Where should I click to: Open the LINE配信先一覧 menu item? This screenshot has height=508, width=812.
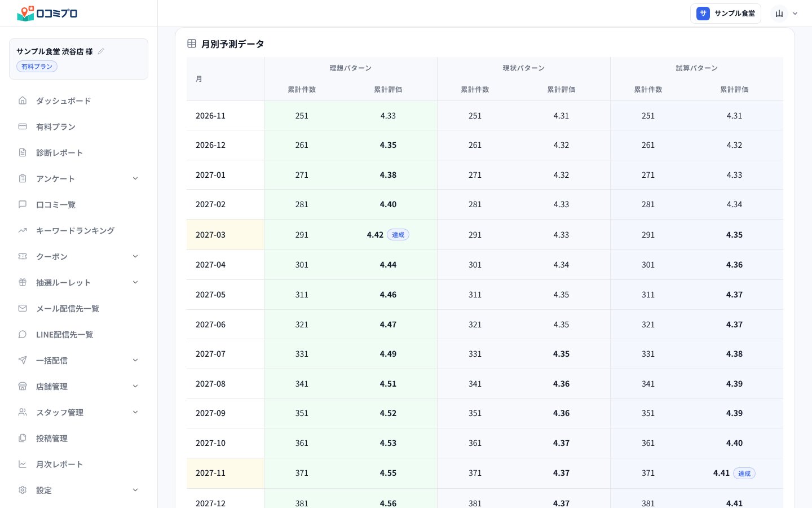[78, 334]
